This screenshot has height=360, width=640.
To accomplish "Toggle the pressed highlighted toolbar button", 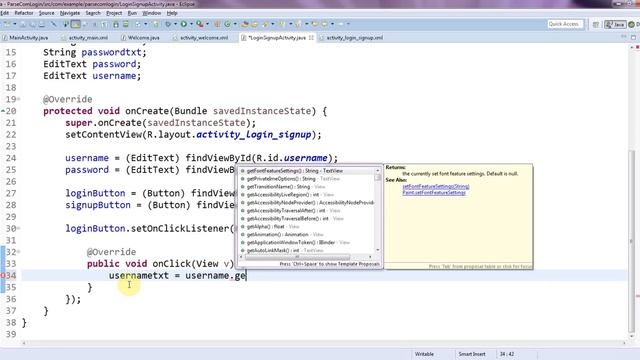I will [76, 24].
